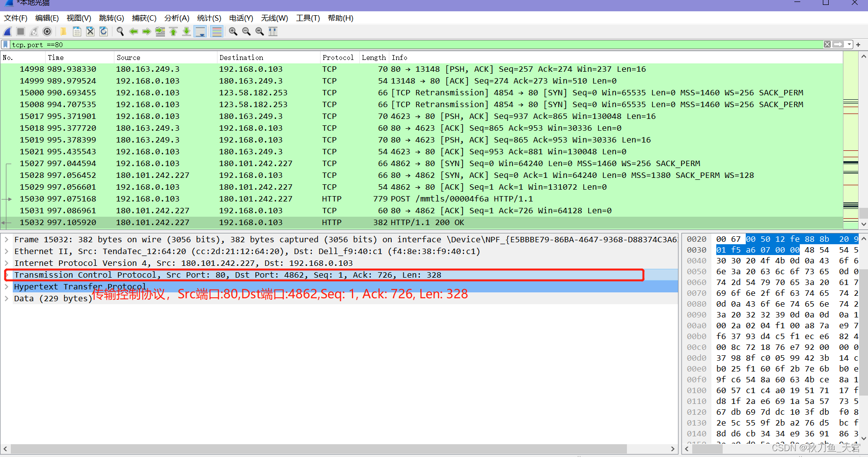This screenshot has height=457, width=868.
Task: Go forward in packet history
Action: coord(146,31)
